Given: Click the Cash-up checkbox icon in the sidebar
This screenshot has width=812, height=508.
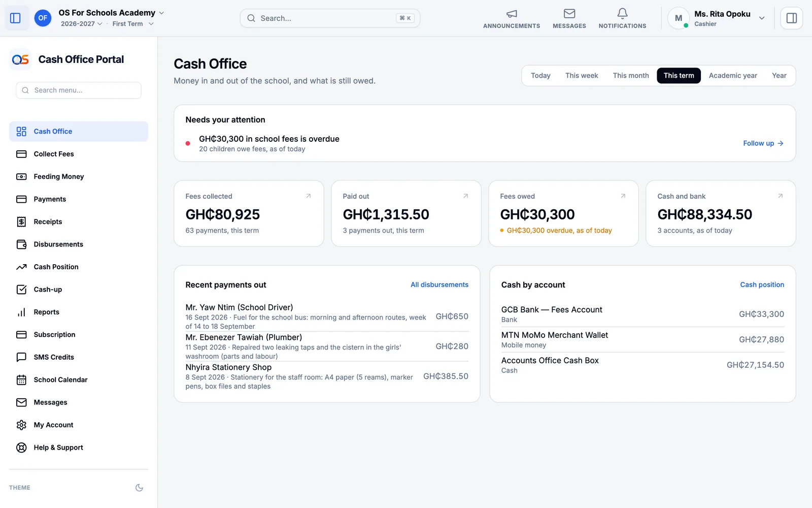Looking at the screenshot, I should [x=21, y=290].
